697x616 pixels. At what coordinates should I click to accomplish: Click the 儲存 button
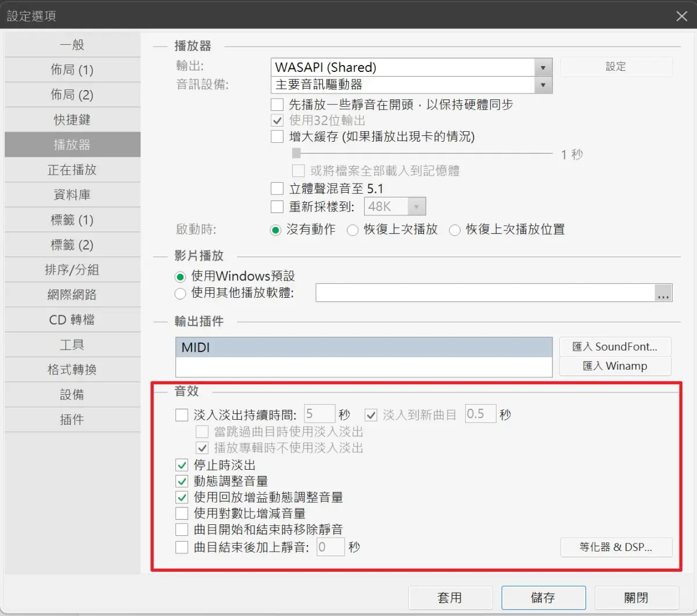(x=544, y=597)
